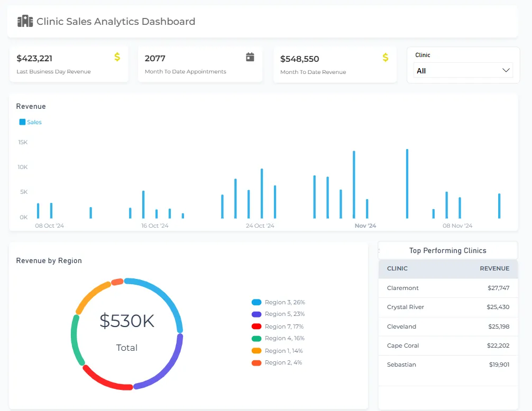
Task: Click the dollar icon on Last Business Day Revenue
Action: 117,57
